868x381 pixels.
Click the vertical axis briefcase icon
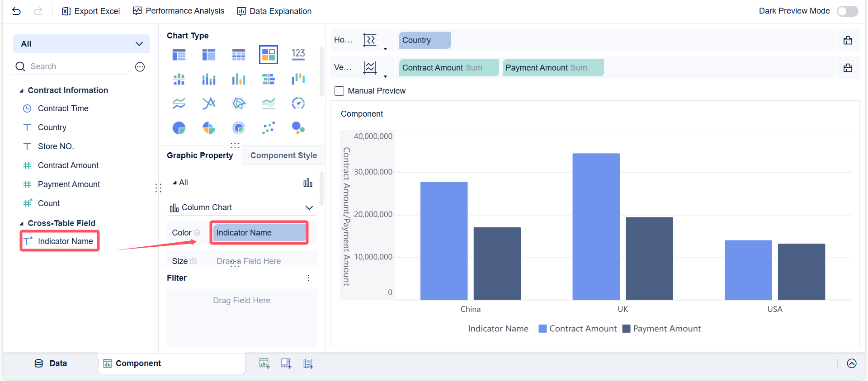pos(848,68)
